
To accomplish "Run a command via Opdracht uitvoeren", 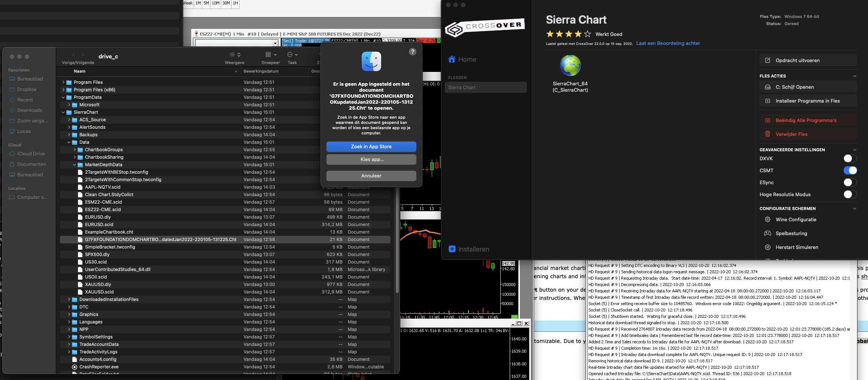I will [808, 60].
